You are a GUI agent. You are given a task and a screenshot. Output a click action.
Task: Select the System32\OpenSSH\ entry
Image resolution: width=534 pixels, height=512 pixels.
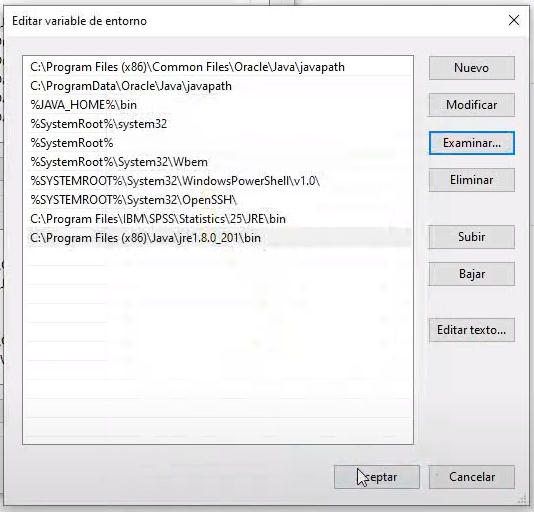click(x=219, y=200)
